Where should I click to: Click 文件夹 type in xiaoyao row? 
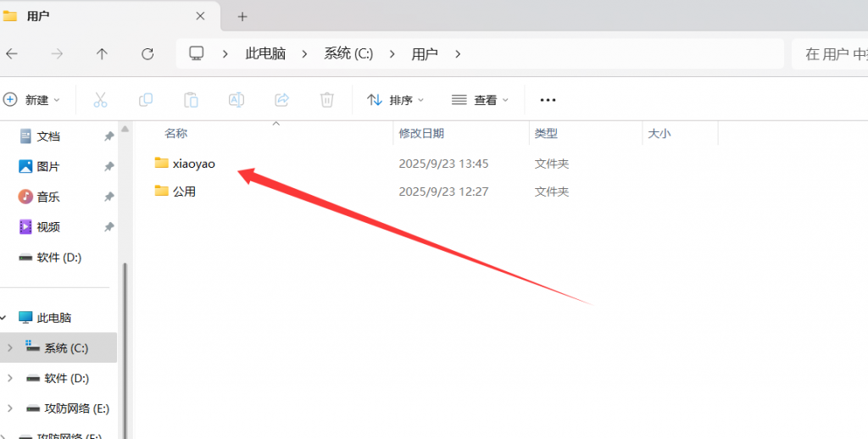(x=551, y=164)
